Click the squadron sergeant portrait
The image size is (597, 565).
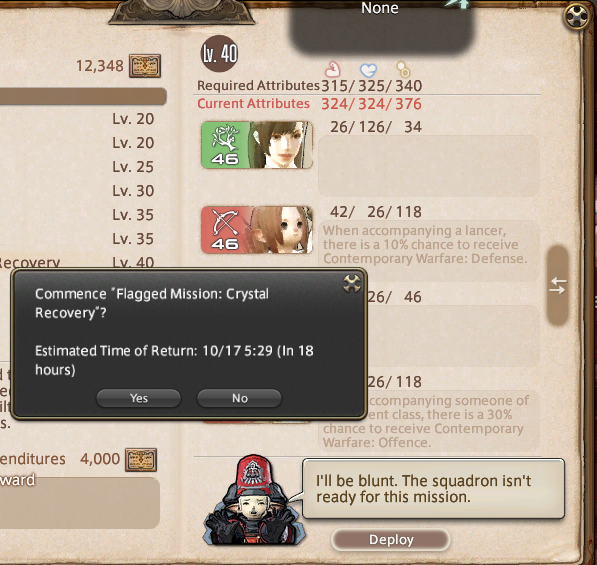click(253, 500)
